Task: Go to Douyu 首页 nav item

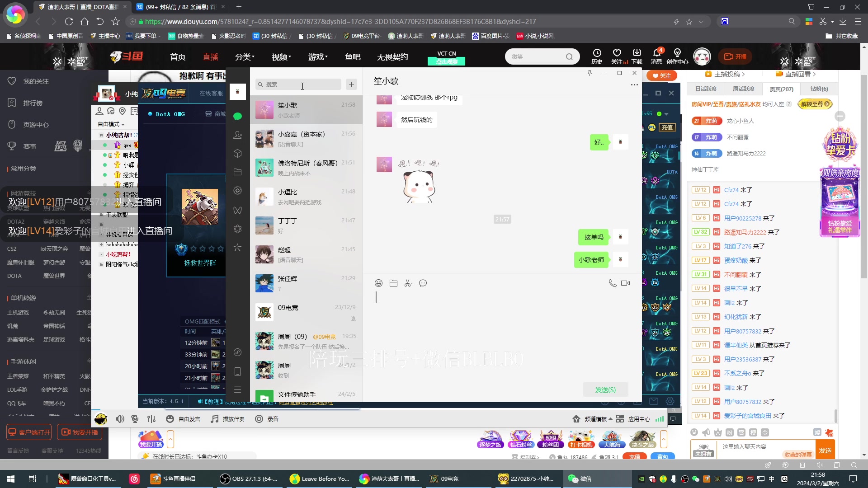Action: (x=178, y=57)
